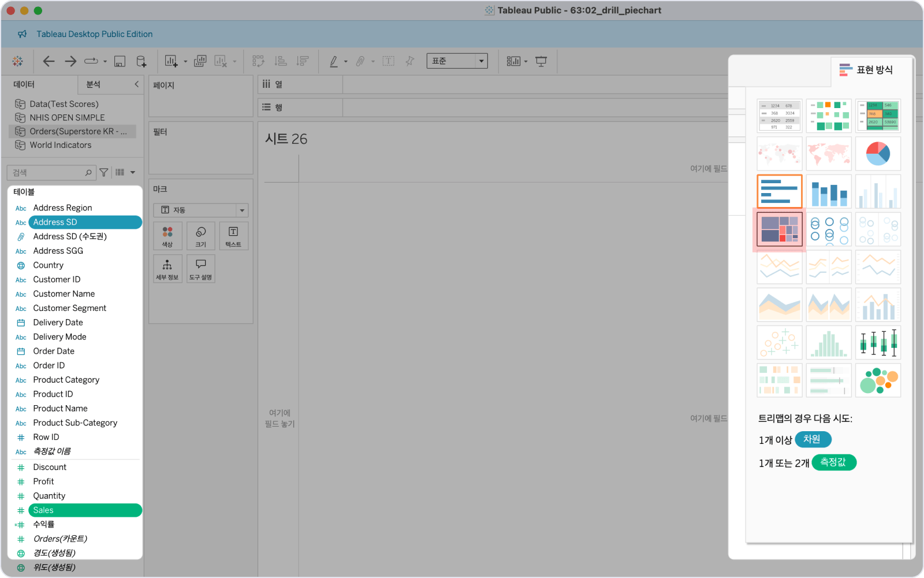Image resolution: width=924 pixels, height=578 pixels.
Task: Expand the group members dropdown arrow
Action: [x=373, y=61]
